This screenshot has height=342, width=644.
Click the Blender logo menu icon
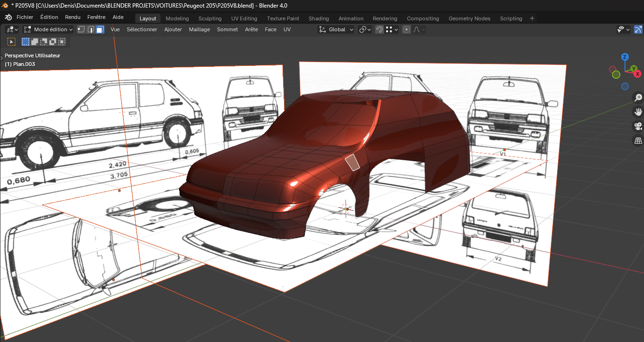(x=8, y=17)
